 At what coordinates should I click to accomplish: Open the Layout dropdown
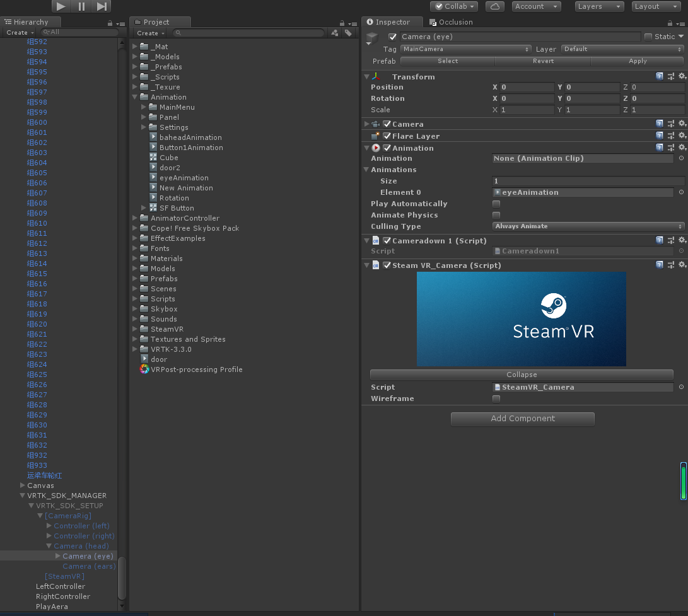tap(656, 6)
